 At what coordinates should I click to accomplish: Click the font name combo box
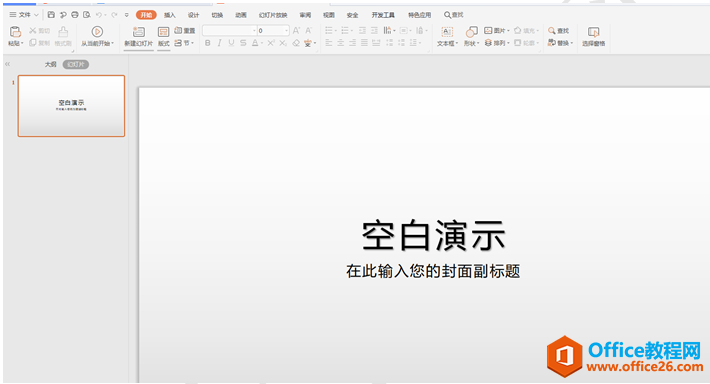coord(230,31)
